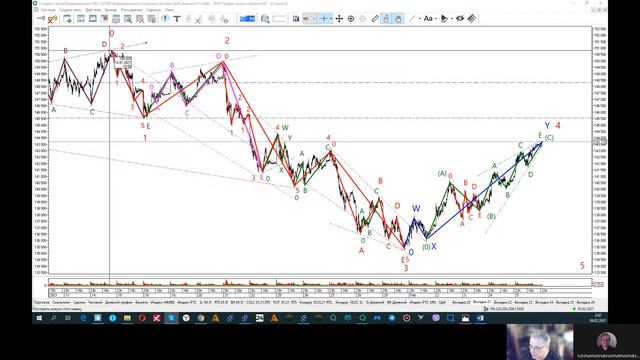Open the Система menu

[x=47, y=10]
